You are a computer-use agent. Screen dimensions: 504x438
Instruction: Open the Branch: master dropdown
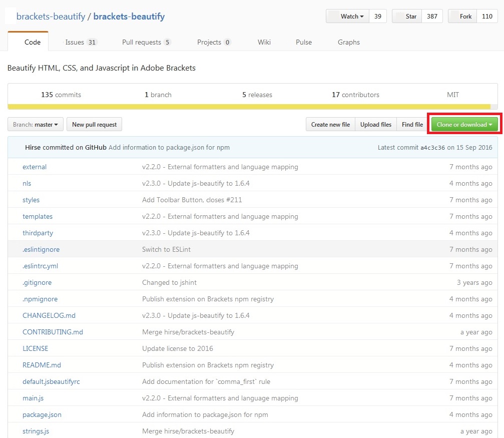pyautogui.click(x=36, y=125)
